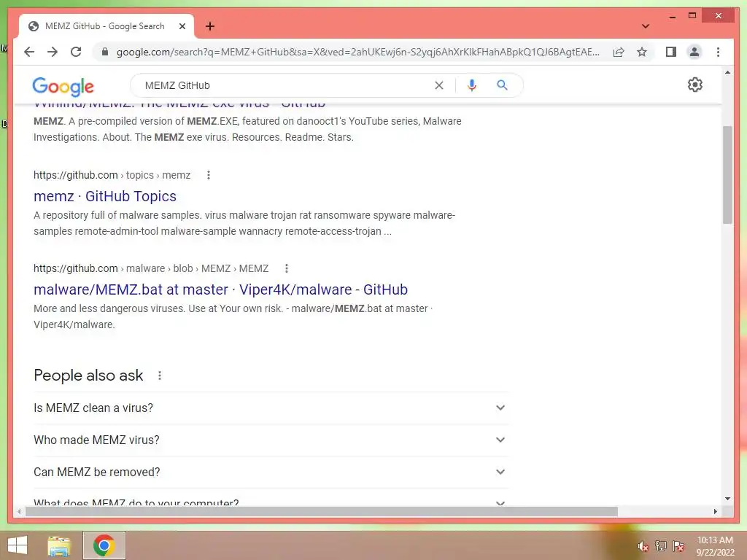The height and width of the screenshot is (560, 747).
Task: Expand 'Can MEMZ be removed?'
Action: (x=271, y=472)
